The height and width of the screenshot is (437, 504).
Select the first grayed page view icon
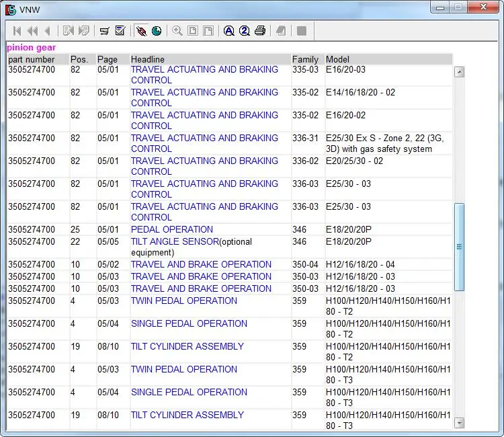(x=193, y=31)
